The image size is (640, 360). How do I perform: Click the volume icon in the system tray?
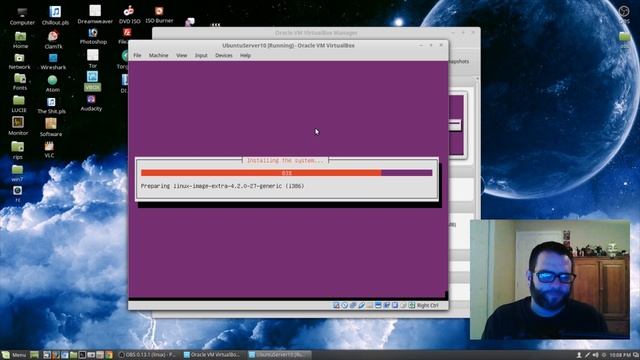tap(595, 355)
